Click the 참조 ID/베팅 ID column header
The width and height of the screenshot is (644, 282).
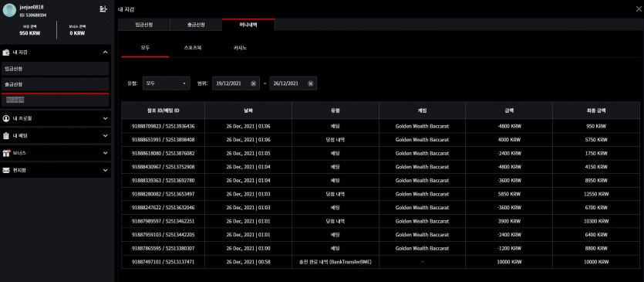163,110
